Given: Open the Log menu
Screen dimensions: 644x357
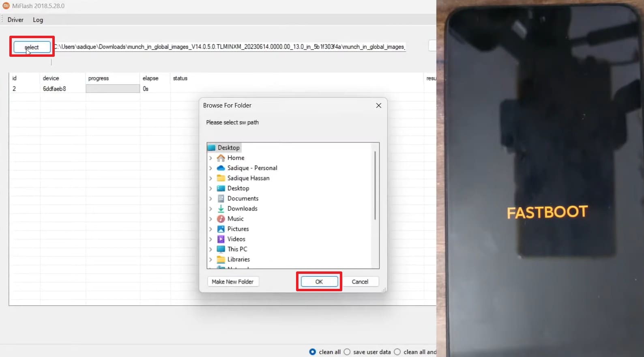Looking at the screenshot, I should click(x=38, y=19).
